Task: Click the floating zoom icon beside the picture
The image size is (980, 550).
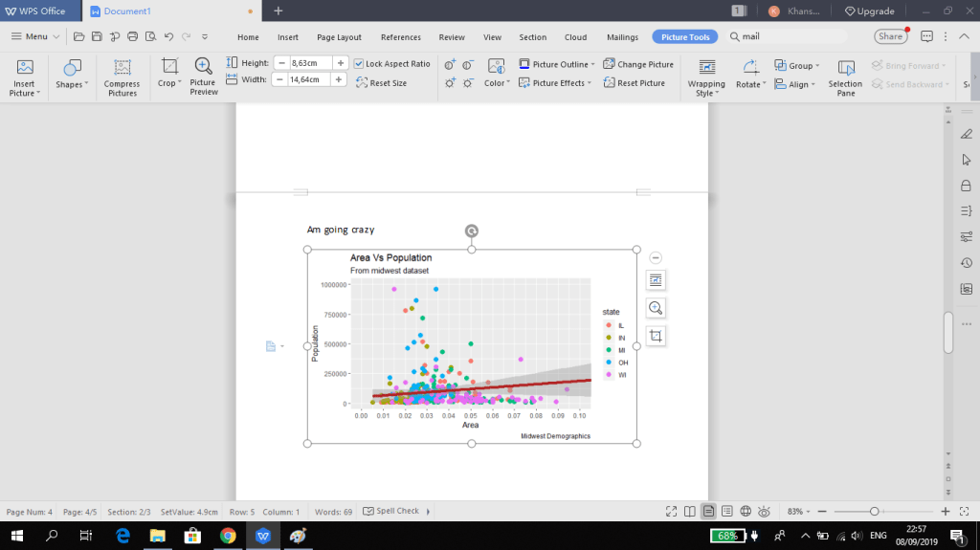Action: 656,308
